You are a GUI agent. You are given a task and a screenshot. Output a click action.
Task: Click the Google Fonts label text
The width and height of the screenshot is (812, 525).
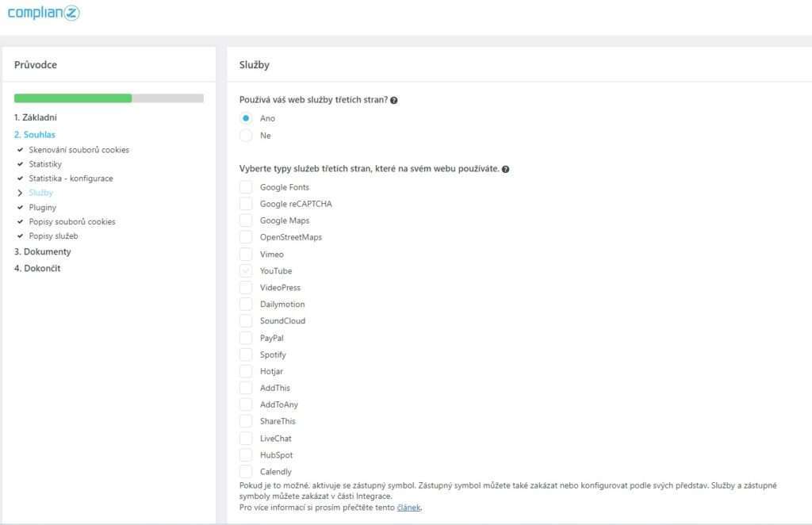click(x=285, y=187)
